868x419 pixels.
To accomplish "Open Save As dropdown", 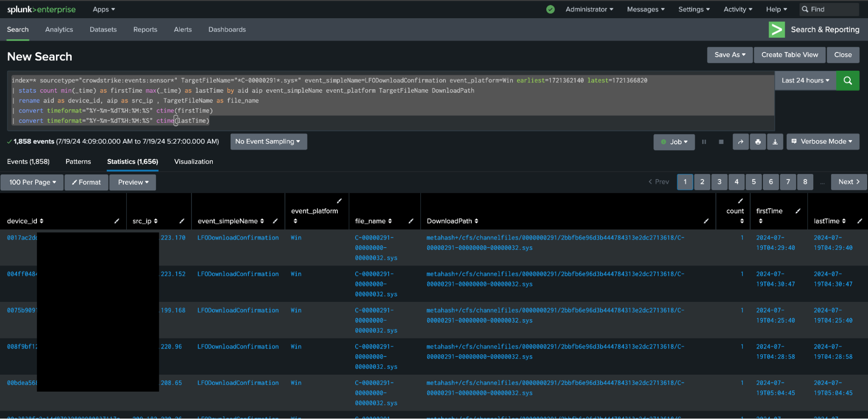I will pyautogui.click(x=730, y=55).
